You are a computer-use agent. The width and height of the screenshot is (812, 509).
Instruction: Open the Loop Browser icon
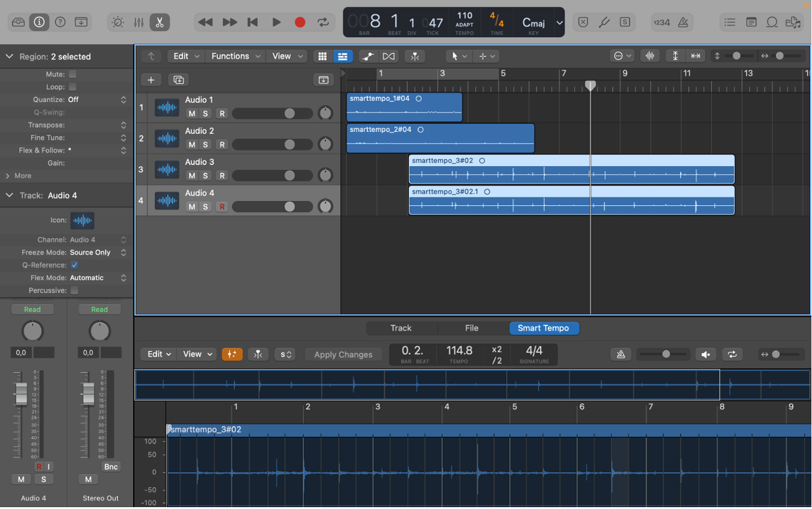pos(772,22)
